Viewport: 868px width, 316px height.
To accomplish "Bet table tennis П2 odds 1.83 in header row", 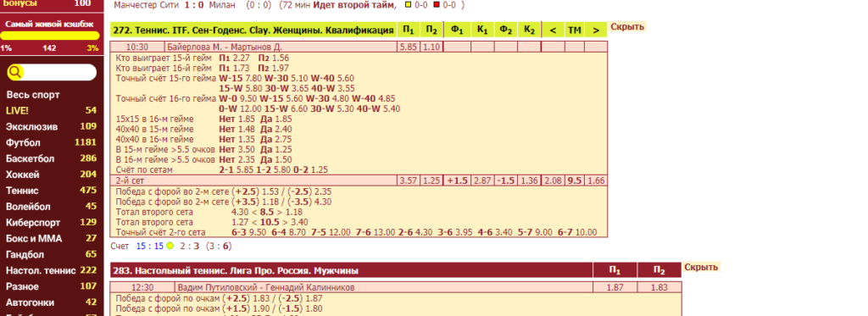I will click(659, 288).
